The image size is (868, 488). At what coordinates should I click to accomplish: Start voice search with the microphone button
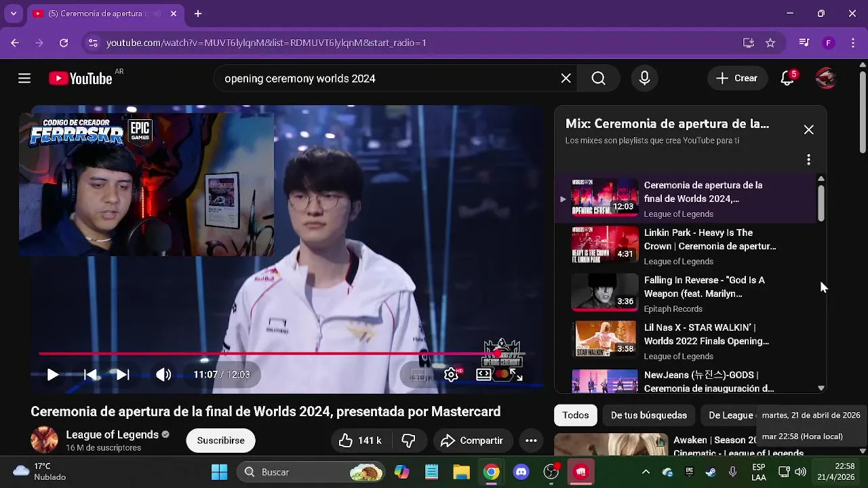pos(645,79)
